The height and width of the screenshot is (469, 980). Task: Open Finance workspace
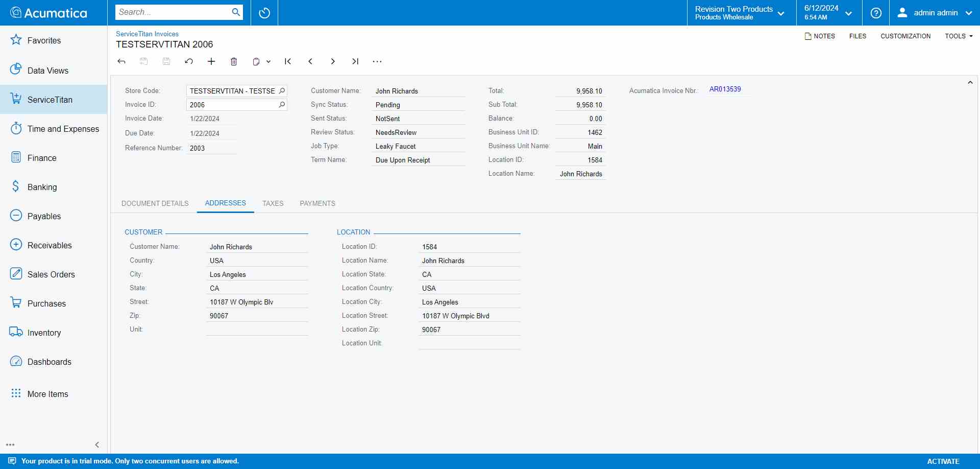tap(54, 158)
